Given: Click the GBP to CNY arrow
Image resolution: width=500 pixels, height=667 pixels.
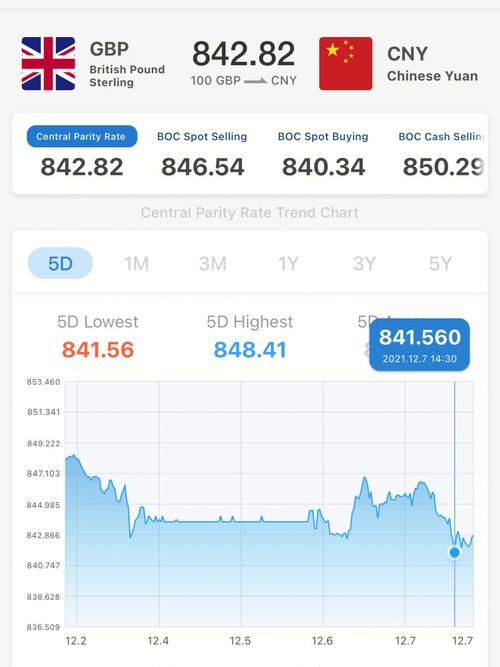Looking at the screenshot, I should click(x=256, y=80).
